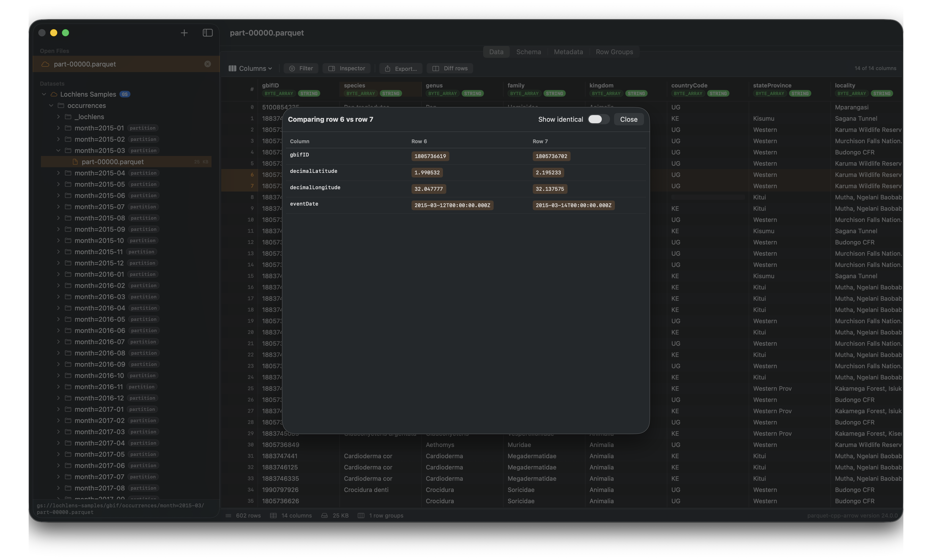Click folder icon of month=2015-05
932x560 pixels.
tap(68, 185)
